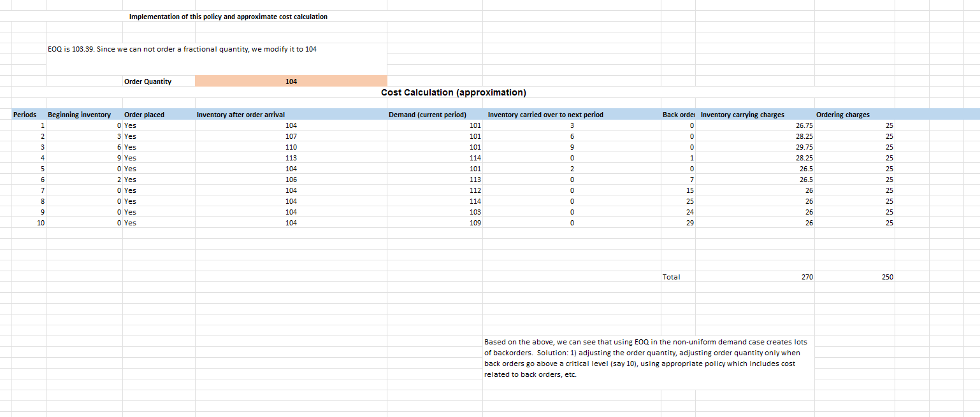Select the 'Cost Calculation (approximation)' heading
The height and width of the screenshot is (417, 980).
[454, 92]
